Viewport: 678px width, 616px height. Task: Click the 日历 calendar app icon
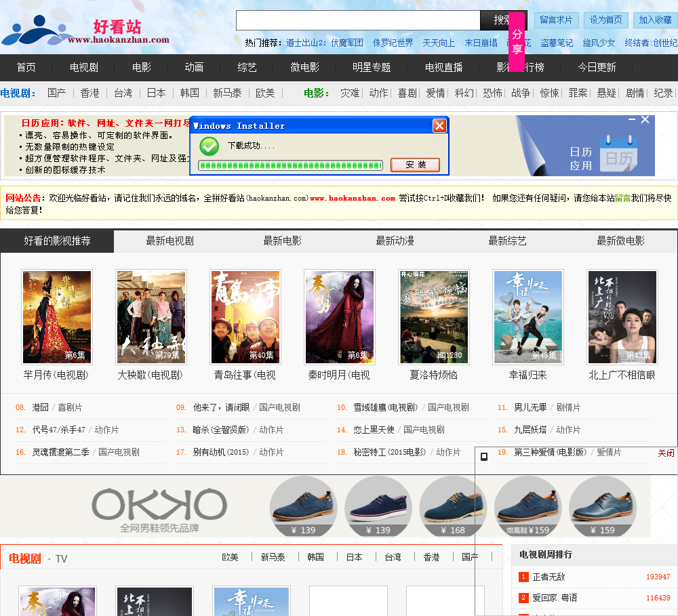coord(619,155)
